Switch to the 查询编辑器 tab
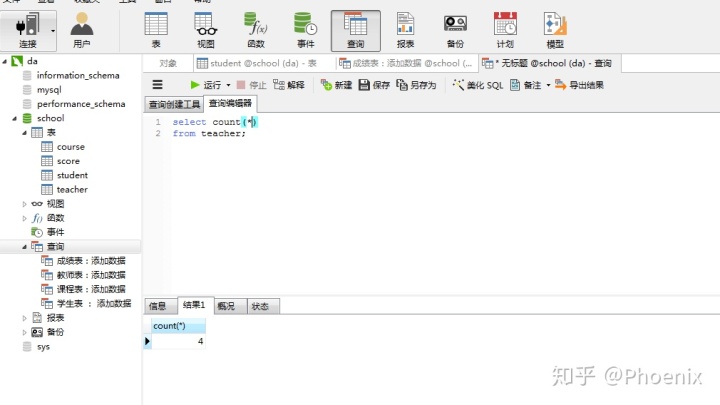Screen dimensions: 720x405 pyautogui.click(x=230, y=103)
